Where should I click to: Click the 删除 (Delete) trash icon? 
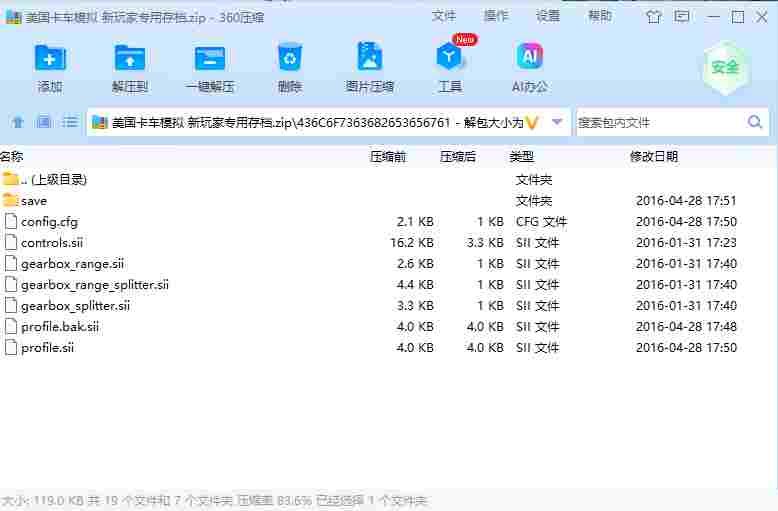[x=289, y=59]
